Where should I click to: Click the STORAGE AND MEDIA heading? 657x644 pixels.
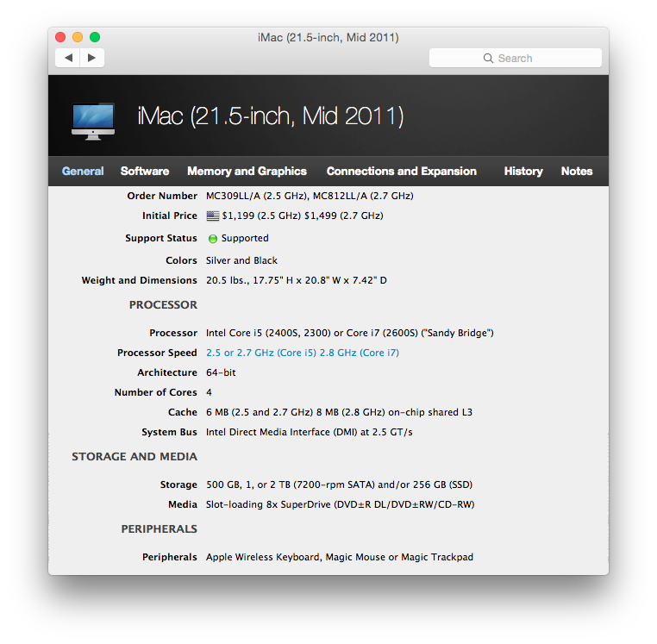tap(135, 456)
